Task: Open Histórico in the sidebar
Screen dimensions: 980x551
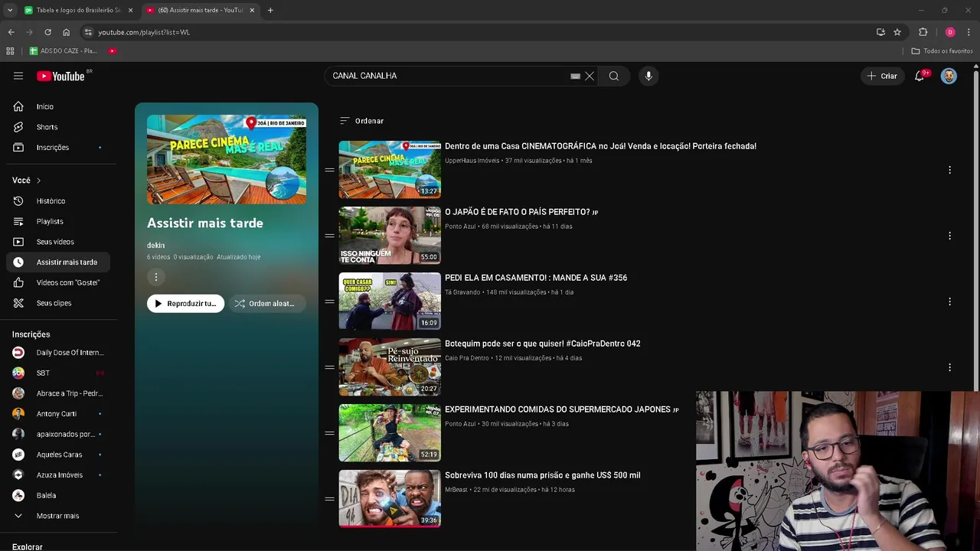Action: pyautogui.click(x=58, y=201)
